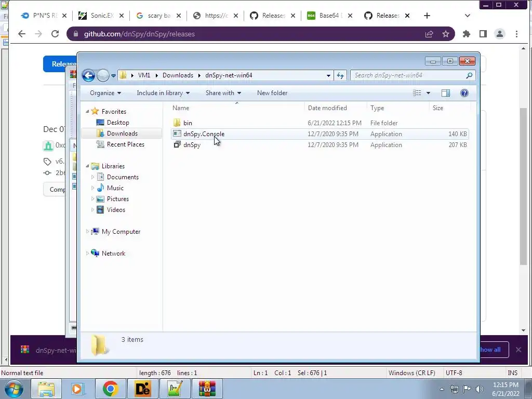This screenshot has height=399, width=532.
Task: Open Chrome taskbar icon
Action: point(110,389)
